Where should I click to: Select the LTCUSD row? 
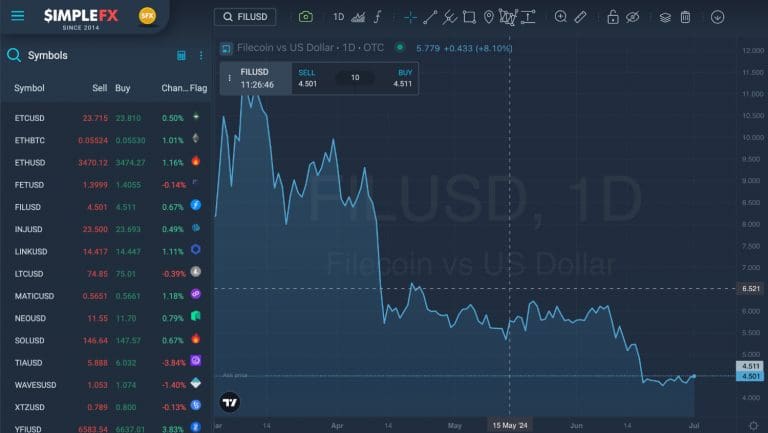[106, 274]
